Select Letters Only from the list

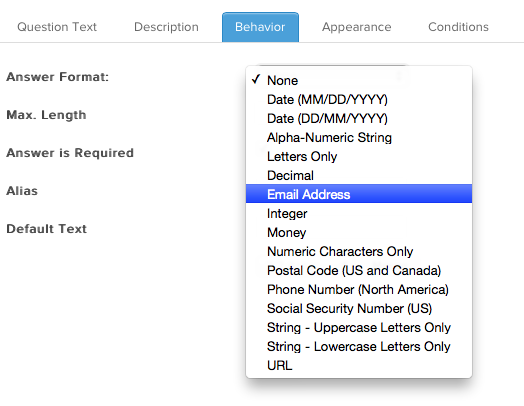pos(359,156)
